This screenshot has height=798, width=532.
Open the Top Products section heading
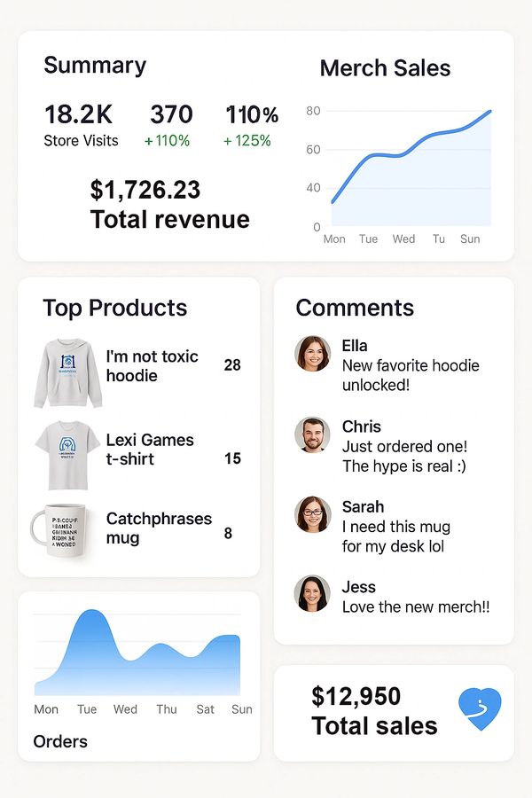114,308
